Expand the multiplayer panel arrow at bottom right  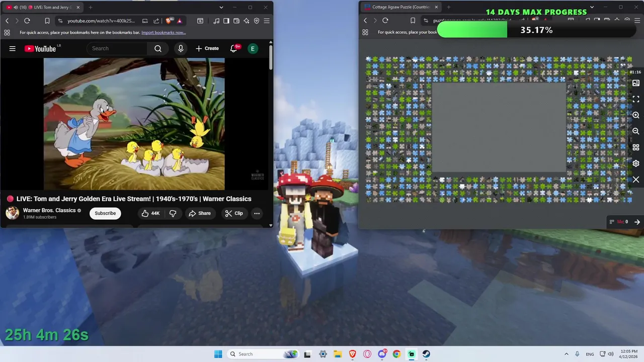(x=637, y=222)
